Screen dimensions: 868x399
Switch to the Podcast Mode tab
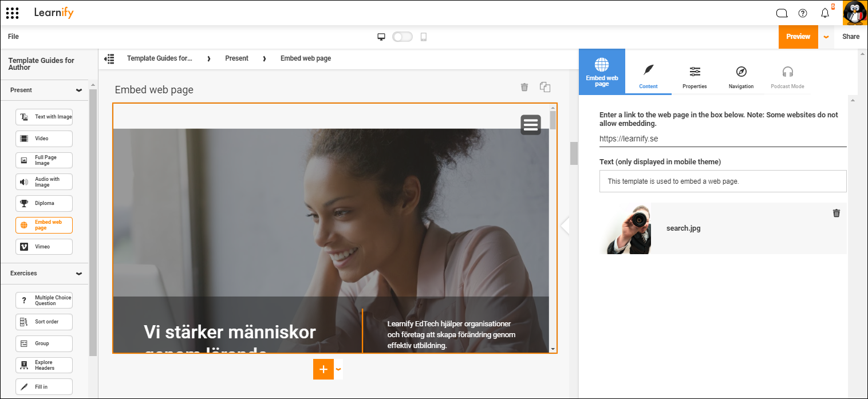point(787,76)
